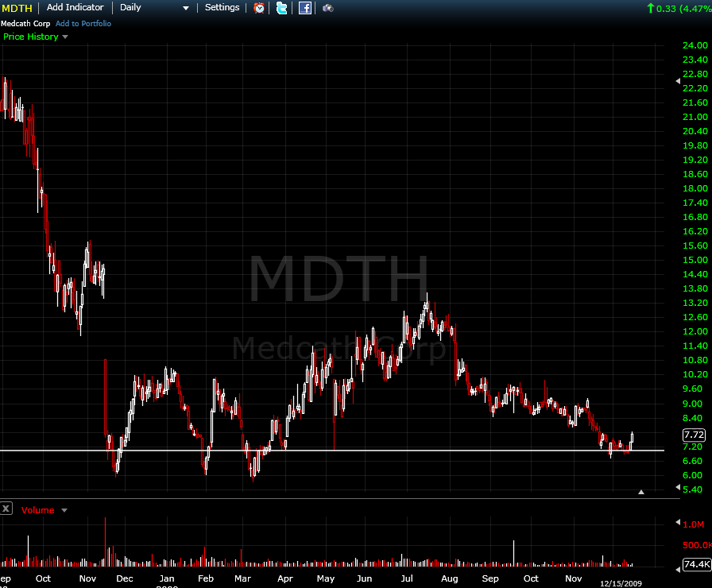
Task: Click the upward triangle marker below the price chart
Action: (x=641, y=492)
